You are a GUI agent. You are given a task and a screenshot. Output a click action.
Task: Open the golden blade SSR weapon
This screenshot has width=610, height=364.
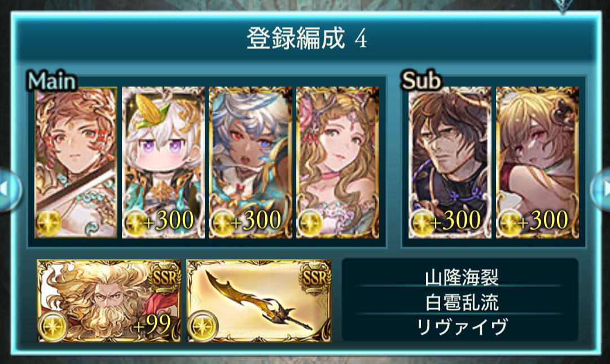[x=259, y=301]
